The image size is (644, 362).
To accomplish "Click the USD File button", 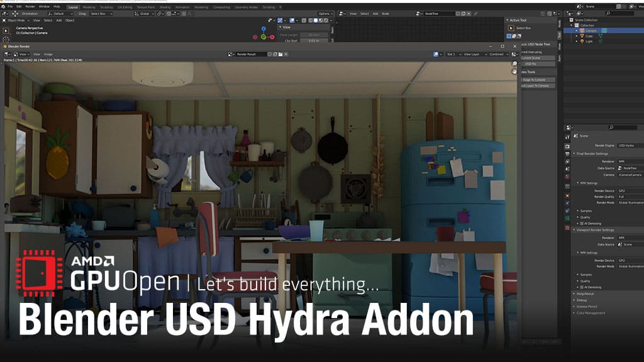I will [x=538, y=64].
